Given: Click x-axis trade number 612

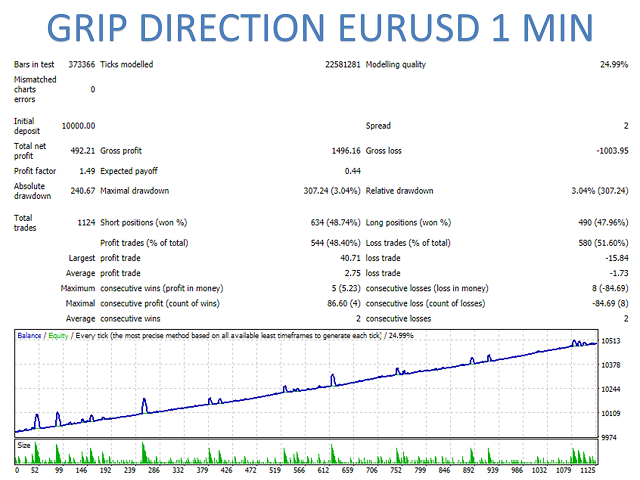Looking at the screenshot, I should coord(323,470).
